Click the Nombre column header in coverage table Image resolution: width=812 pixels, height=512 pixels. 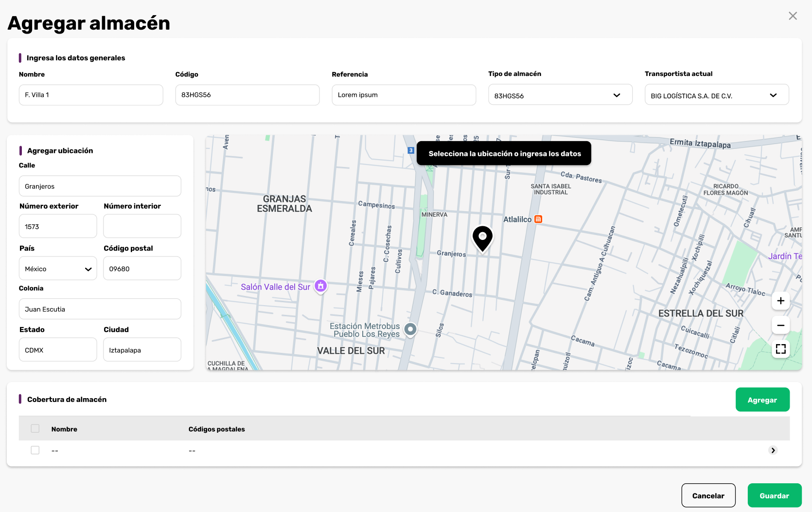tap(64, 429)
